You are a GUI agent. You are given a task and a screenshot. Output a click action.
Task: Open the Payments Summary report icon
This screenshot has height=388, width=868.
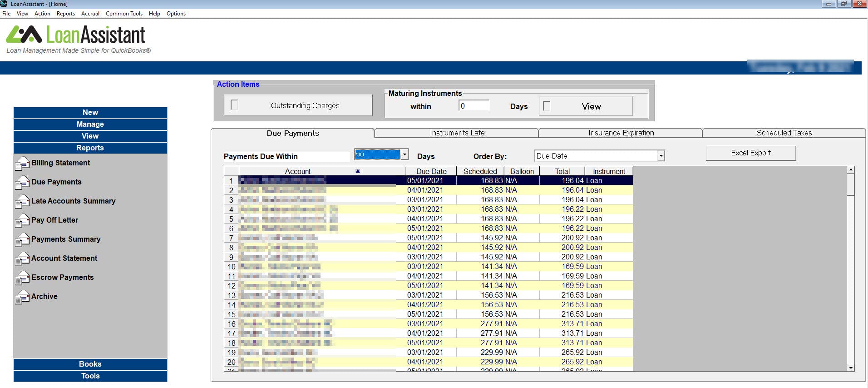click(x=22, y=240)
